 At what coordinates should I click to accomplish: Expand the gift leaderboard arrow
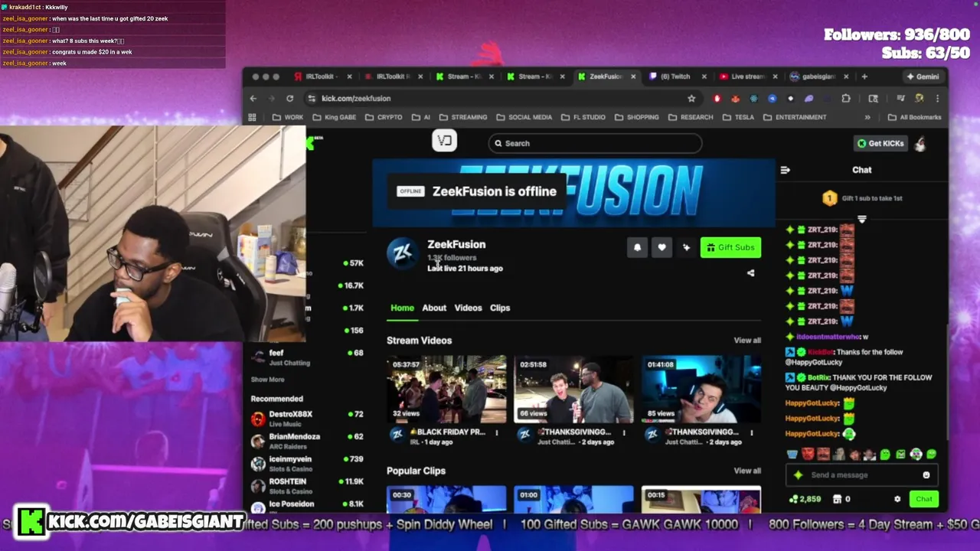[862, 220]
